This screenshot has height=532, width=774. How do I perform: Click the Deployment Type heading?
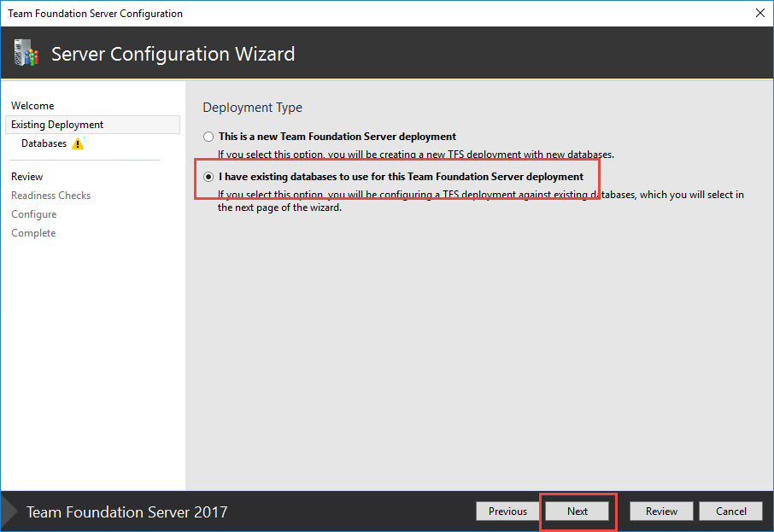pyautogui.click(x=253, y=108)
